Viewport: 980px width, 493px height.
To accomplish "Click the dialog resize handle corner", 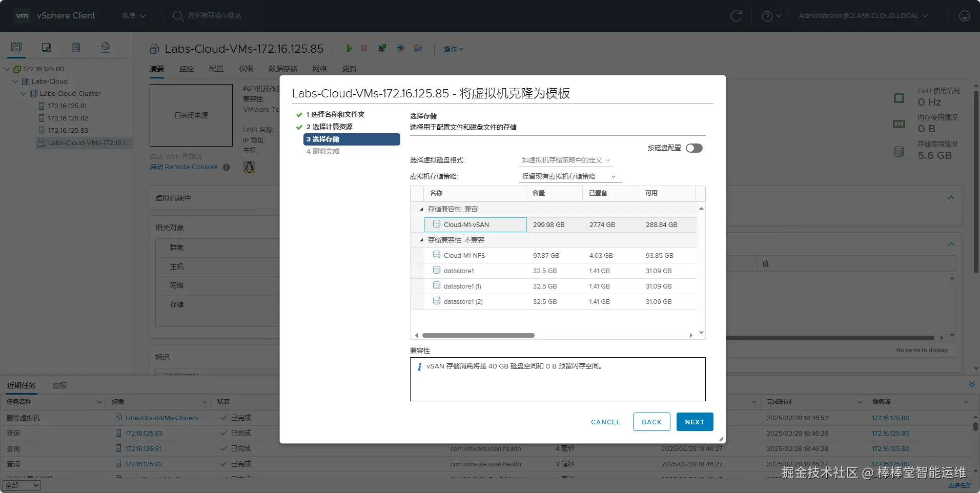I will [x=721, y=439].
